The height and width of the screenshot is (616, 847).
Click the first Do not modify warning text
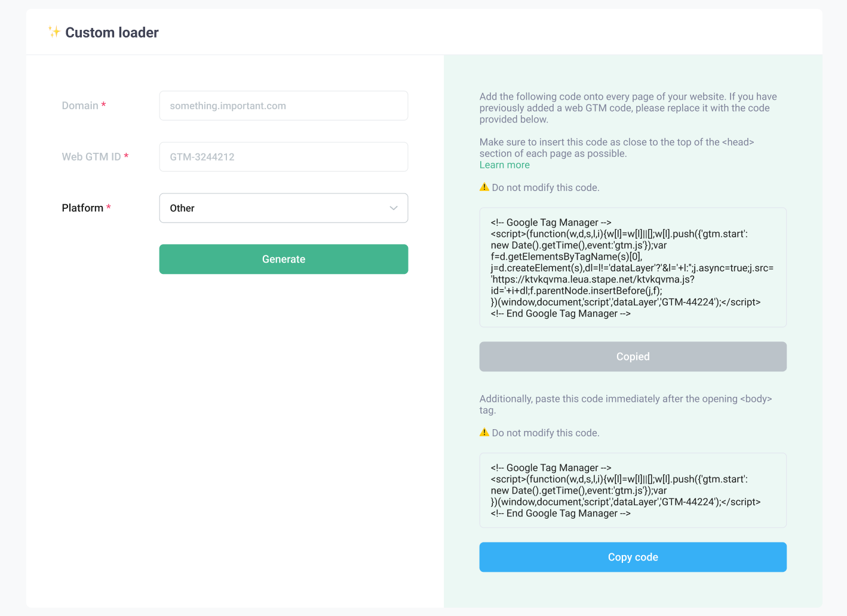point(546,187)
